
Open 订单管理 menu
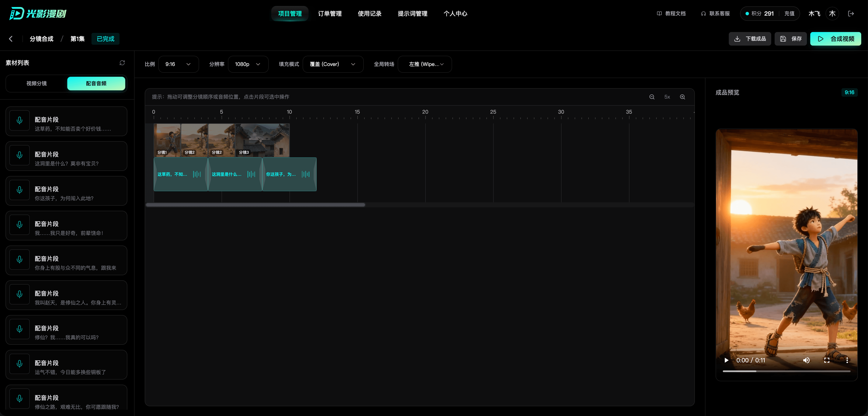[330, 13]
